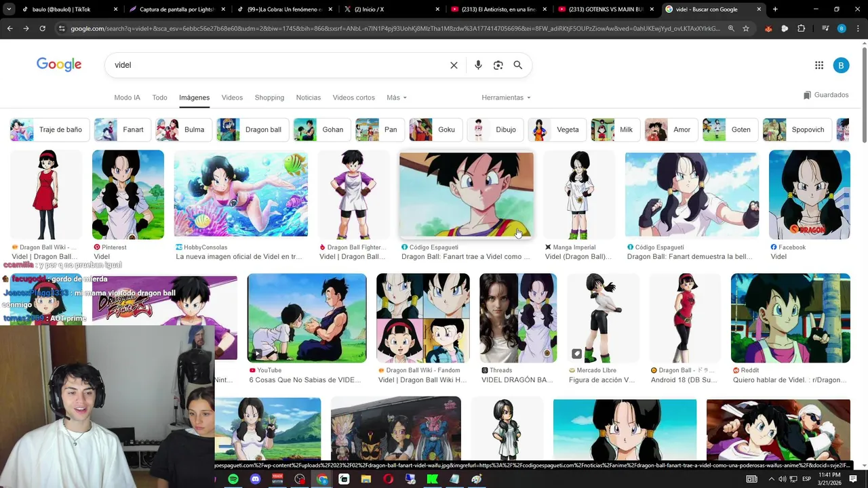Adjust volume via the speaker tray icon

[784, 479]
